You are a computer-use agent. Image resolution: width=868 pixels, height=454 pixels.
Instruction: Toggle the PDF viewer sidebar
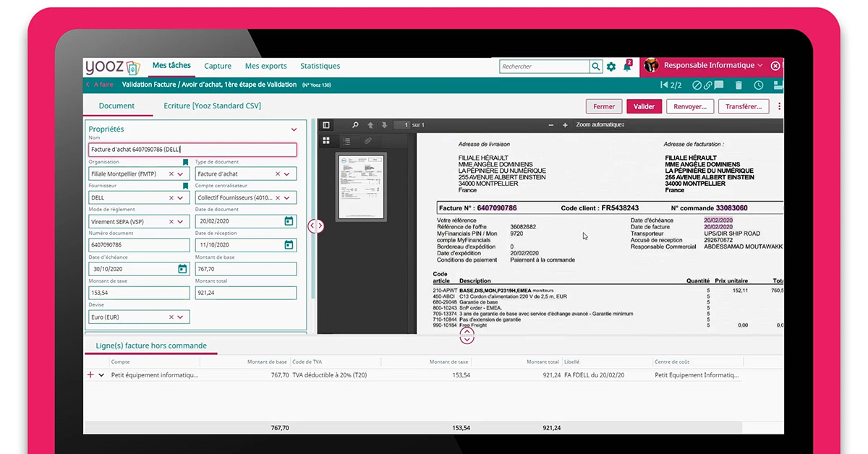pos(326,125)
